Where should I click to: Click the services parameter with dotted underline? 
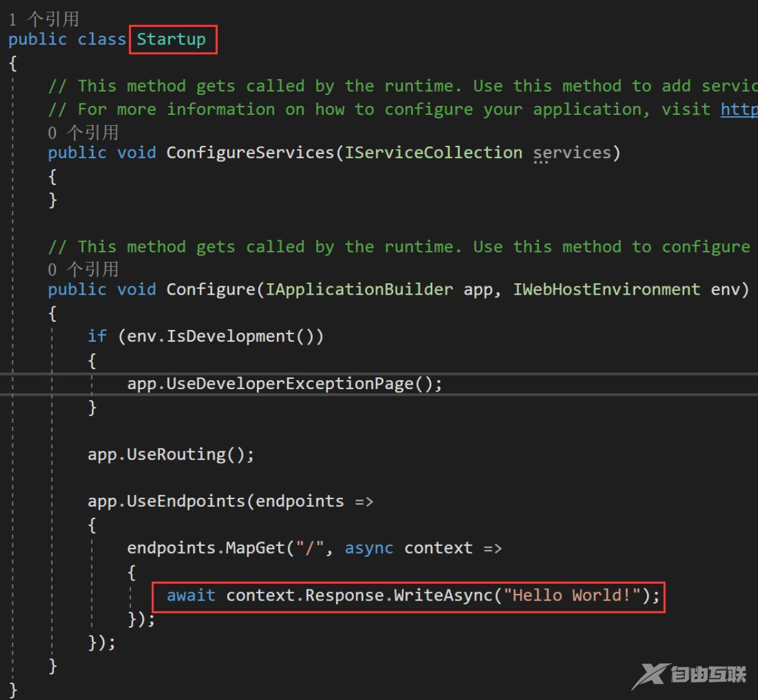tap(572, 153)
